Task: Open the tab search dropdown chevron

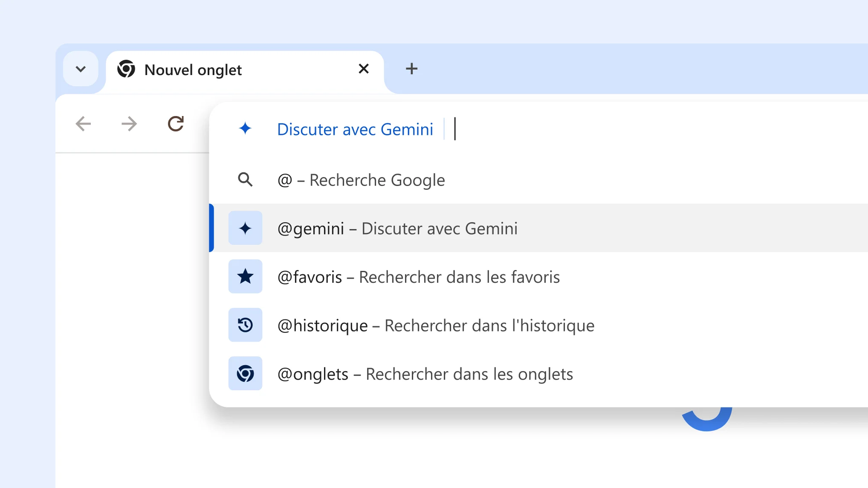Action: (81, 69)
